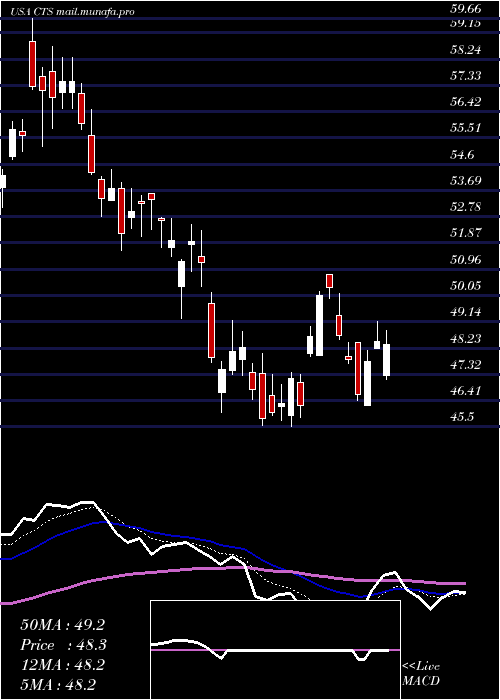
Task: Click the 50.96 price axis label
Action: [466, 259]
